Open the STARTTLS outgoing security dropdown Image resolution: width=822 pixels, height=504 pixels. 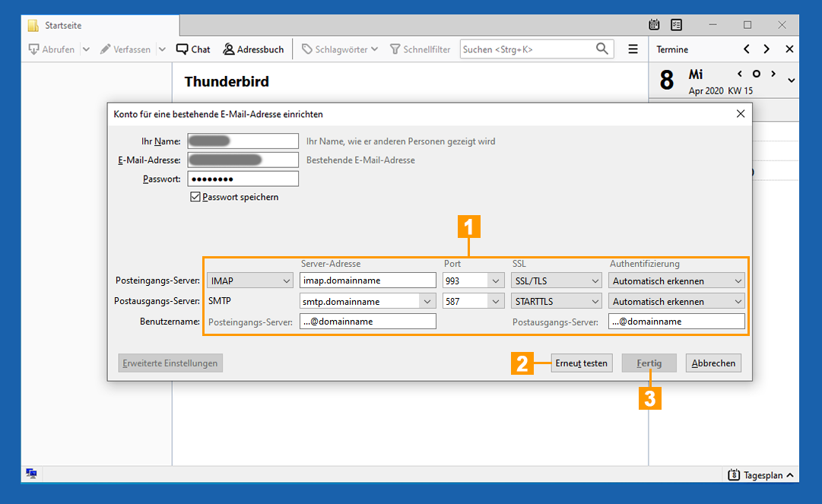click(x=556, y=301)
